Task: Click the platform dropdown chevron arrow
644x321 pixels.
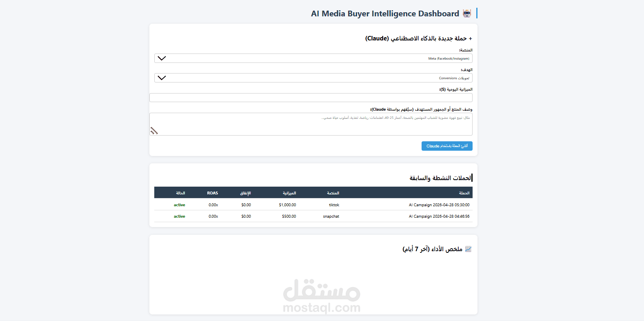Action: pyautogui.click(x=162, y=58)
